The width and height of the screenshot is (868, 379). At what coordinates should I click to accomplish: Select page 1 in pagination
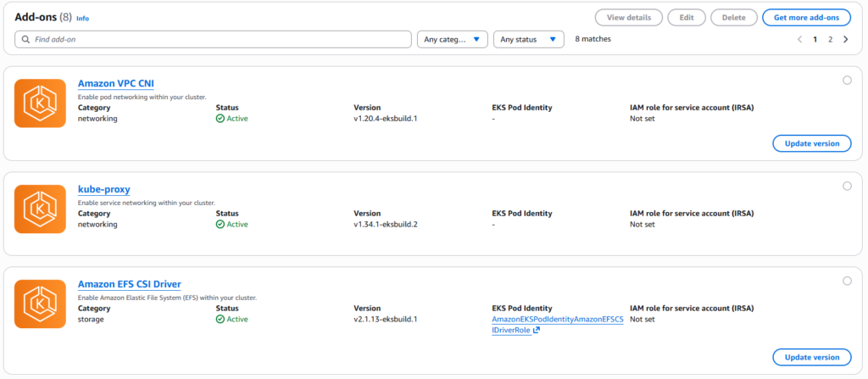[815, 39]
